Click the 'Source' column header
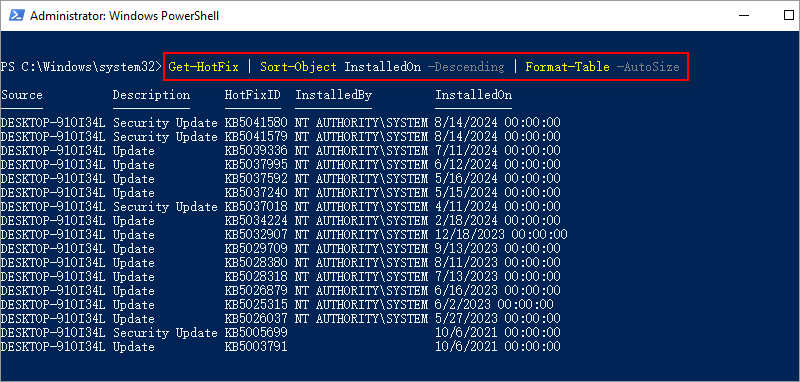Image resolution: width=800 pixels, height=382 pixels. click(22, 95)
